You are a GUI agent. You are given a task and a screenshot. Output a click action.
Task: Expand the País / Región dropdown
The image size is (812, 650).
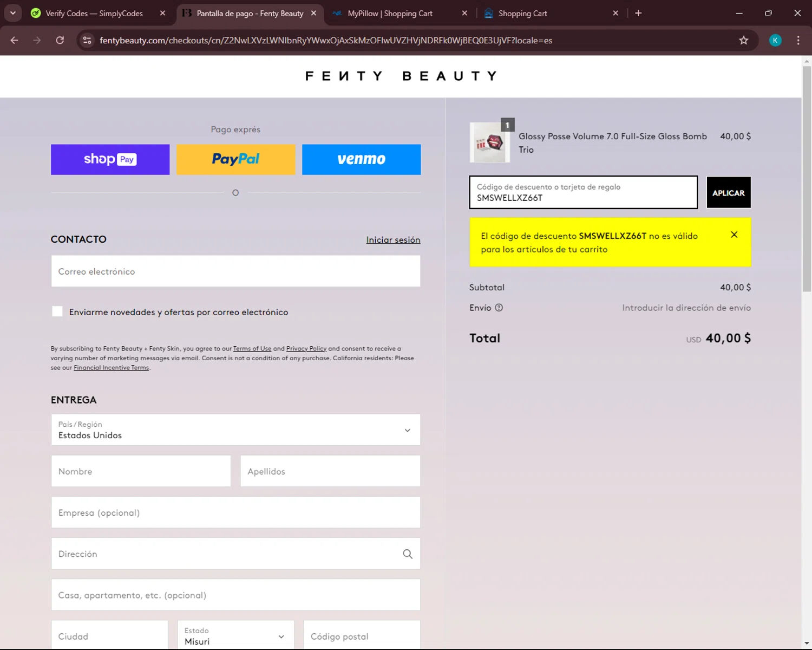pos(236,430)
